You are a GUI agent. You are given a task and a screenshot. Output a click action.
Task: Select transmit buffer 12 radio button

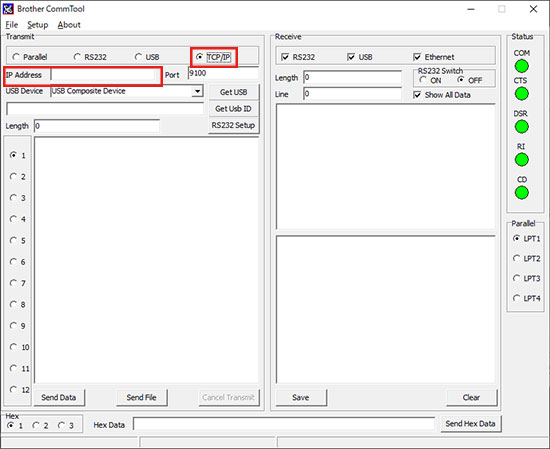click(13, 389)
